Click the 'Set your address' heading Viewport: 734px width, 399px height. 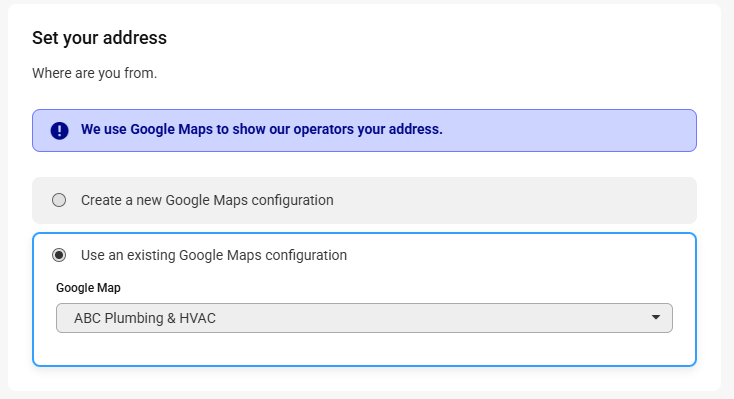click(x=99, y=38)
